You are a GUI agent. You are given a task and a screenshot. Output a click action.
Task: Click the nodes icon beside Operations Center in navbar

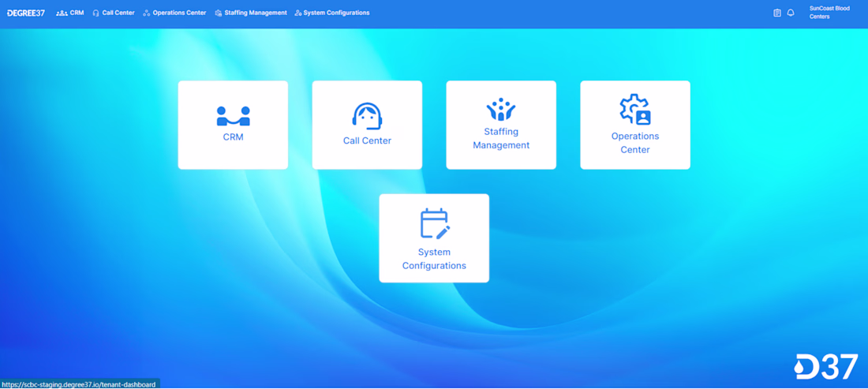coord(147,13)
